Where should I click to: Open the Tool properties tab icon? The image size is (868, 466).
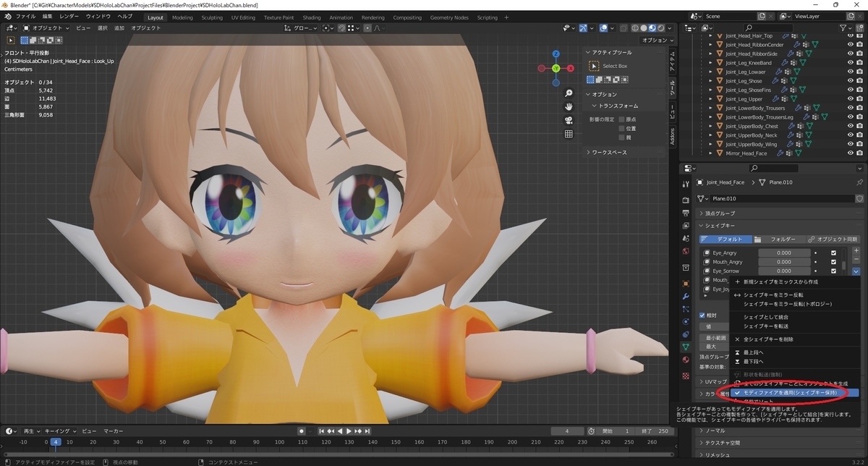tap(686, 183)
